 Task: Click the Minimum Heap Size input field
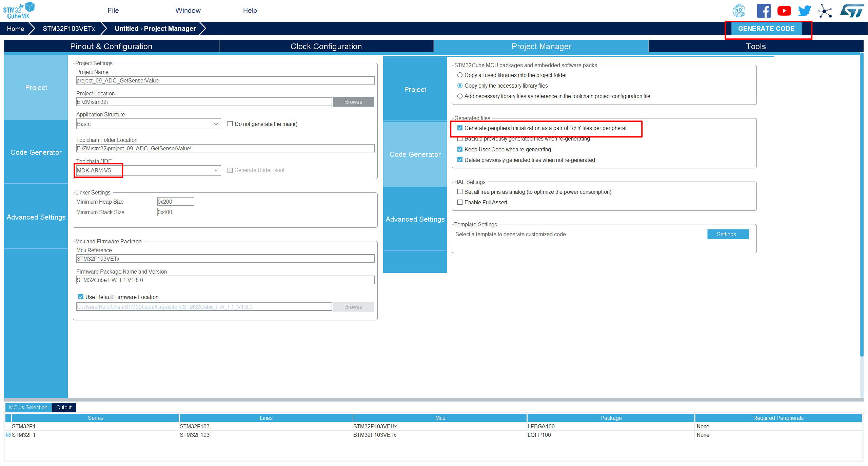175,202
